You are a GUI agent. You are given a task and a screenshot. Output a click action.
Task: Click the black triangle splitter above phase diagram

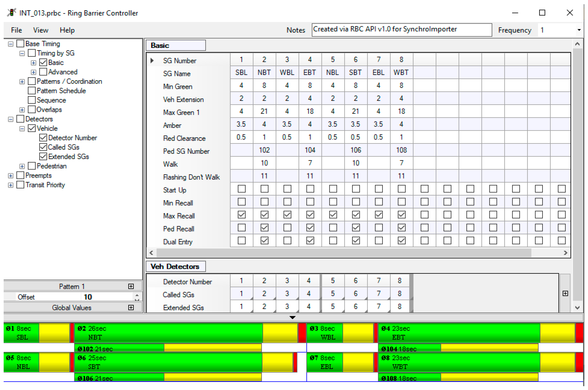coord(292,317)
